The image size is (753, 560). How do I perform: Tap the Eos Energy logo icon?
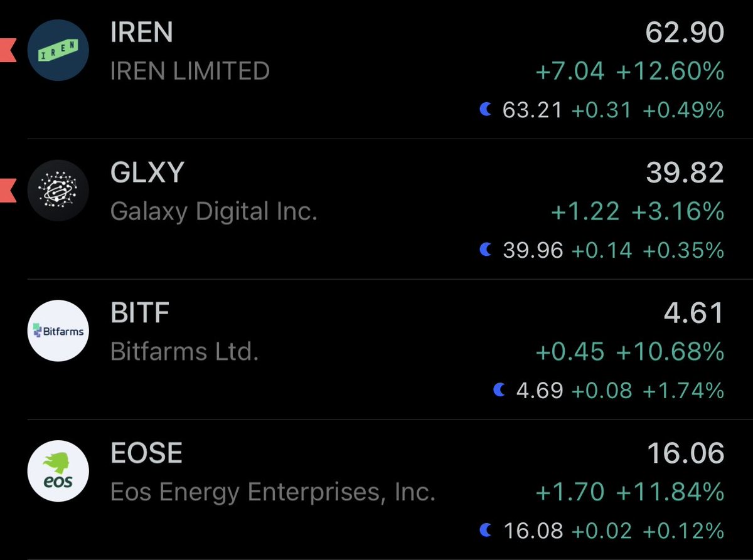click(58, 471)
